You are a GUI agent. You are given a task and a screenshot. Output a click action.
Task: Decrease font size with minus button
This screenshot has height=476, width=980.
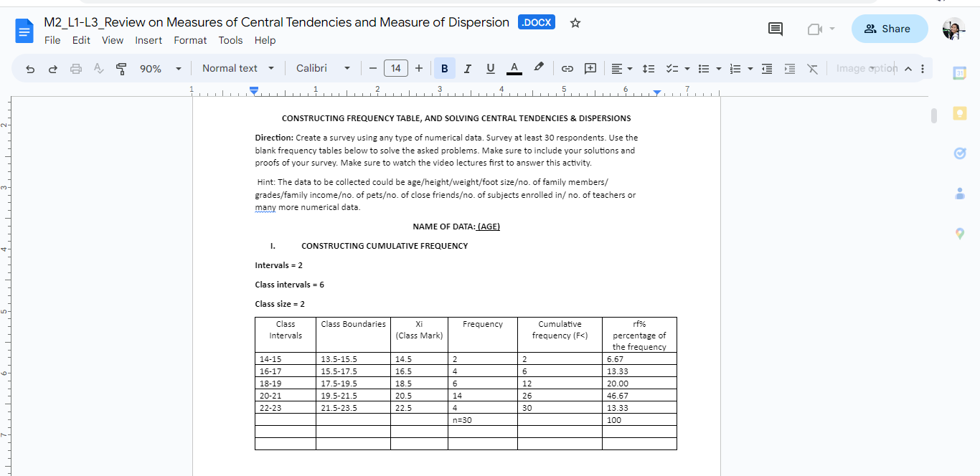point(373,69)
